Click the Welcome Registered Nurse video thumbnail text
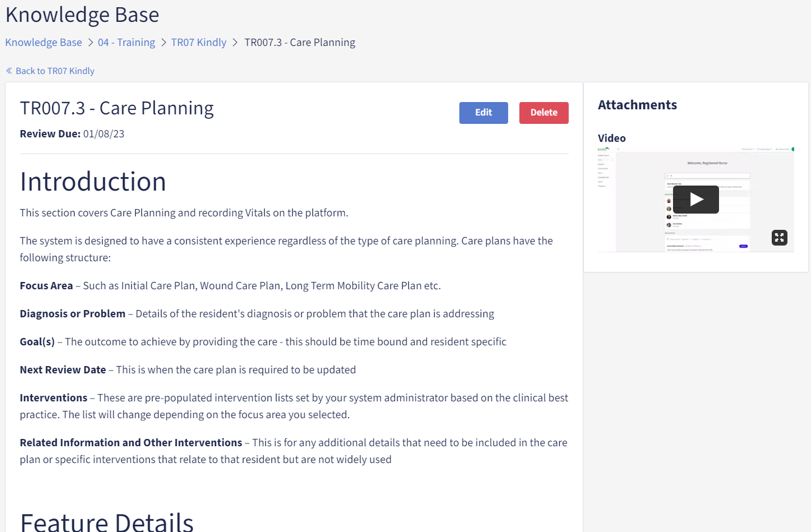The image size is (811, 532). coord(707,163)
